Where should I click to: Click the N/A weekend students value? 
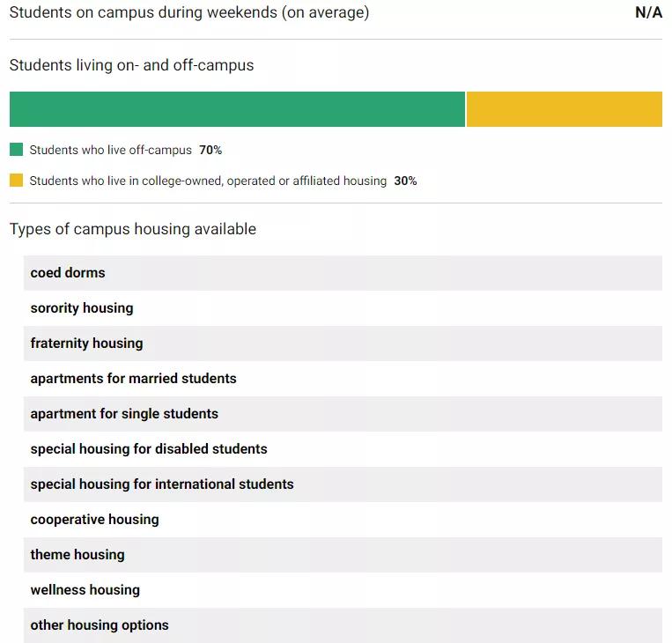[648, 13]
